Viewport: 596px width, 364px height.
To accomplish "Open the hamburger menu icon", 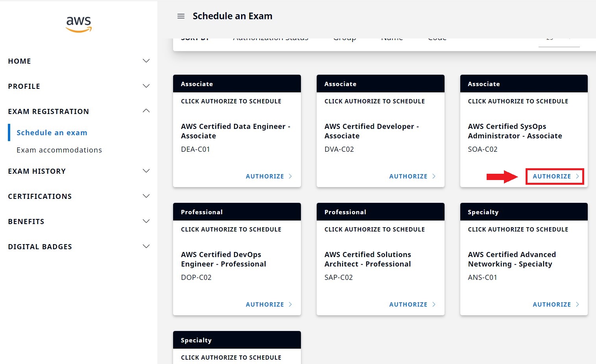I will (181, 16).
